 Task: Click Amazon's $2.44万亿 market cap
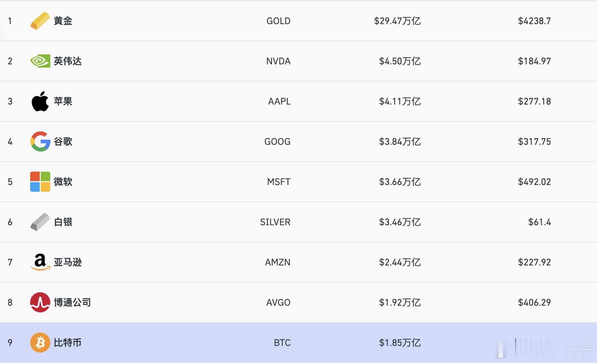point(400,262)
